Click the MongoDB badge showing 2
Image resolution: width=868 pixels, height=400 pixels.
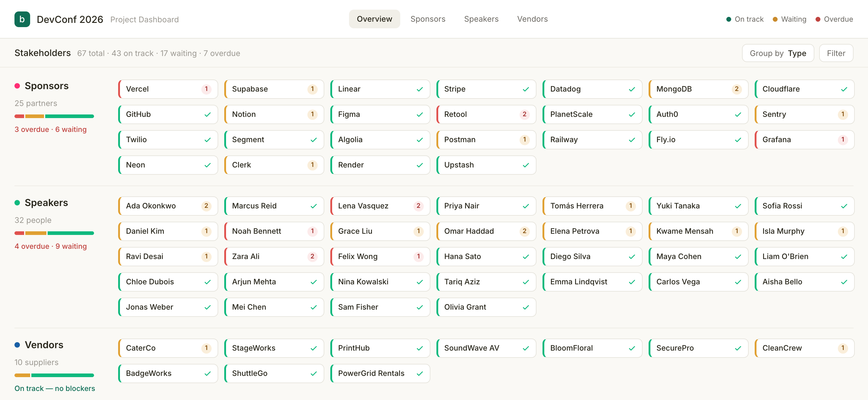(x=737, y=89)
